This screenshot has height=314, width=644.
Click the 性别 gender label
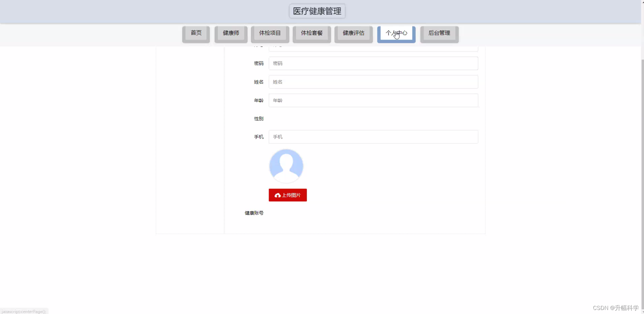[258, 118]
